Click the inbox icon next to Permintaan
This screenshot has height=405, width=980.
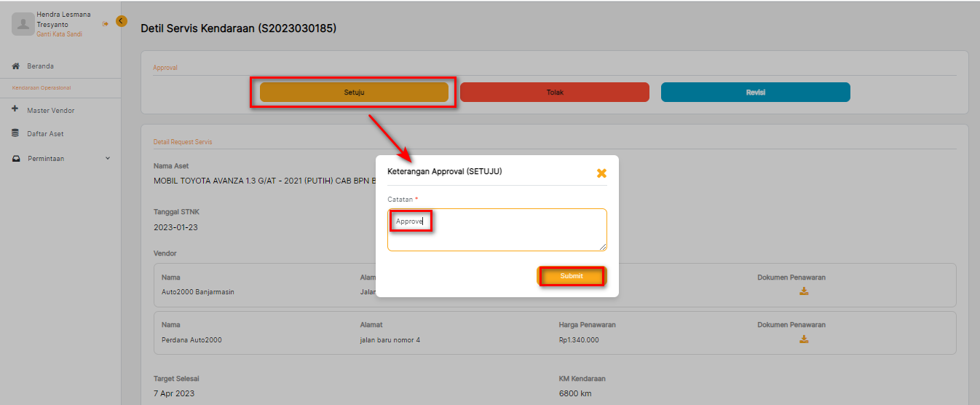pos(15,159)
